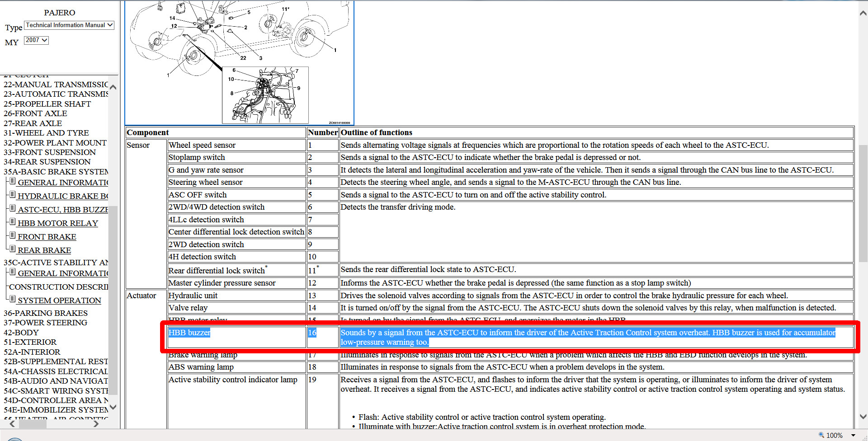Image resolution: width=868 pixels, height=441 pixels.
Task: Click document icon beside SYSTEM OPERATION
Action: tap(13, 300)
